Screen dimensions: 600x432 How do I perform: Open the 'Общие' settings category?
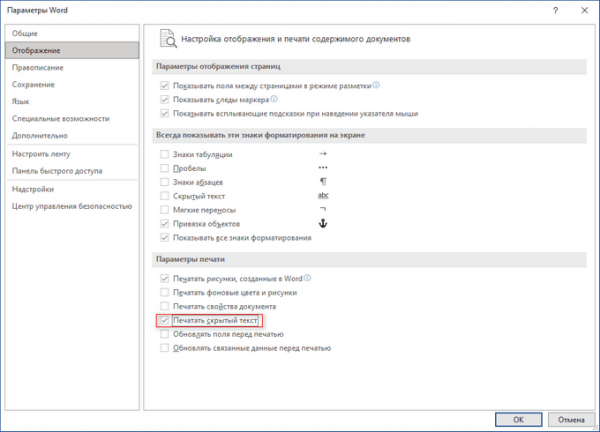click(72, 33)
